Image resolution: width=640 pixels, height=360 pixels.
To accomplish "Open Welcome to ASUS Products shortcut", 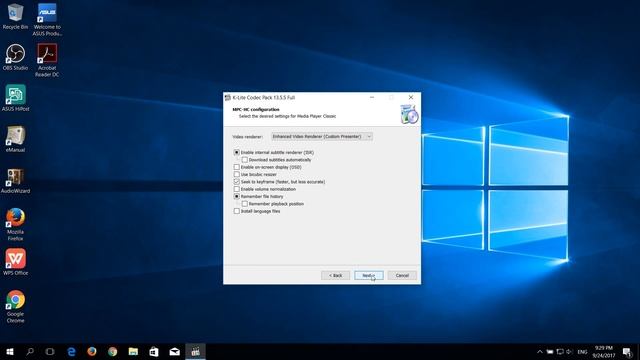I will pos(47,19).
